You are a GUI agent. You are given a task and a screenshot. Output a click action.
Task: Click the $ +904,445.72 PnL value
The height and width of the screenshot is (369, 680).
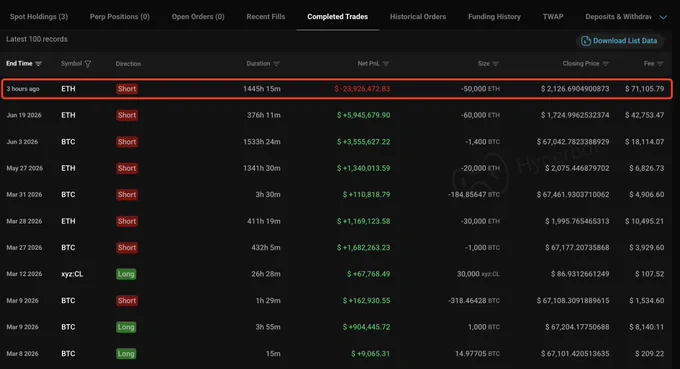click(366, 327)
